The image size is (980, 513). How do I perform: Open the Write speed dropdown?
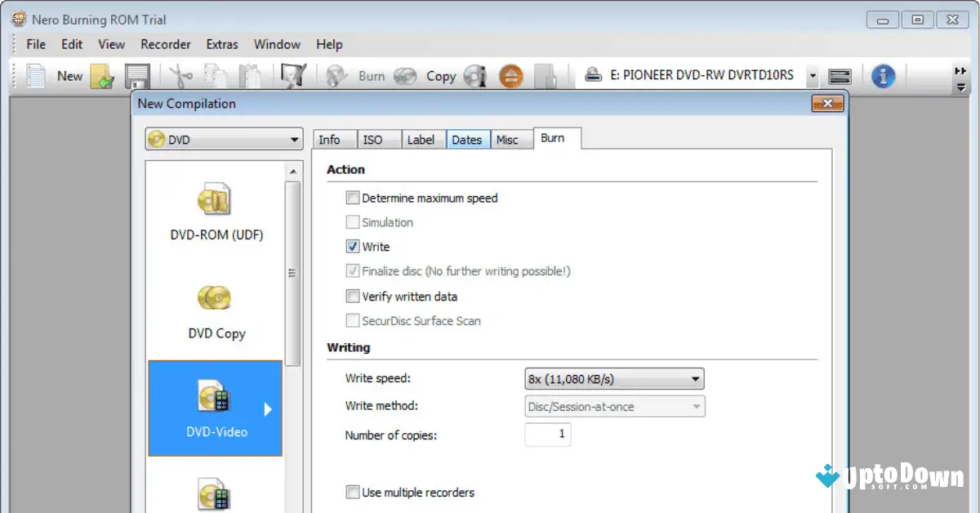[696, 378]
